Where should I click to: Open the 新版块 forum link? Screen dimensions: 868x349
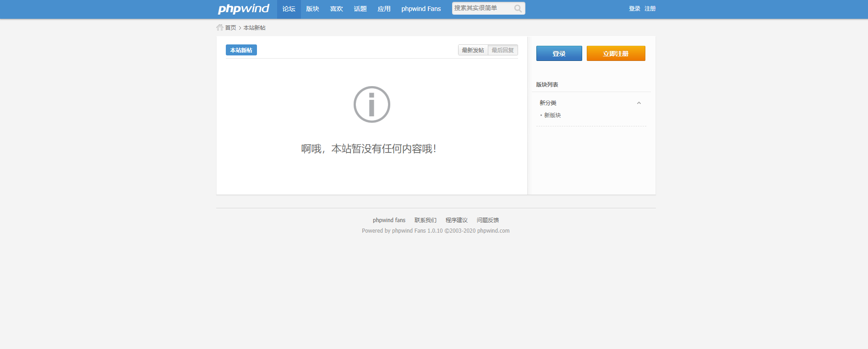click(x=552, y=115)
